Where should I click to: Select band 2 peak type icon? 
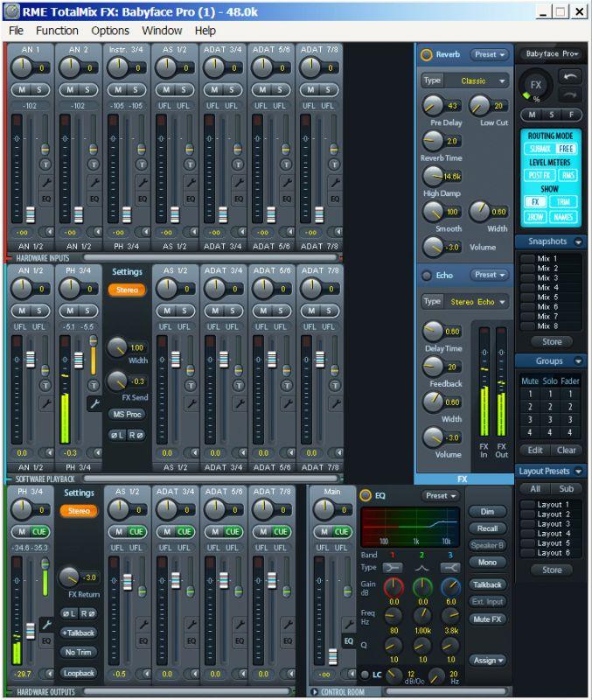[422, 568]
